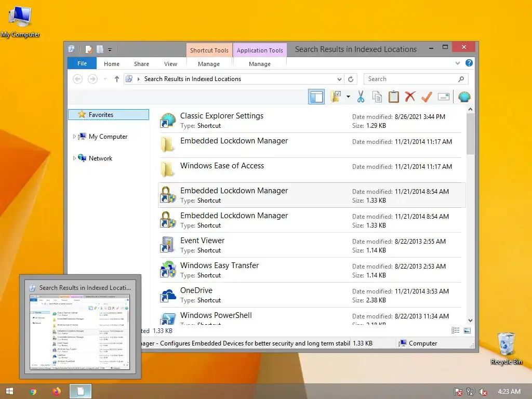Viewport: 532px width, 399px height.
Task: Click the email envelope icon in toolbar
Action: point(444,97)
